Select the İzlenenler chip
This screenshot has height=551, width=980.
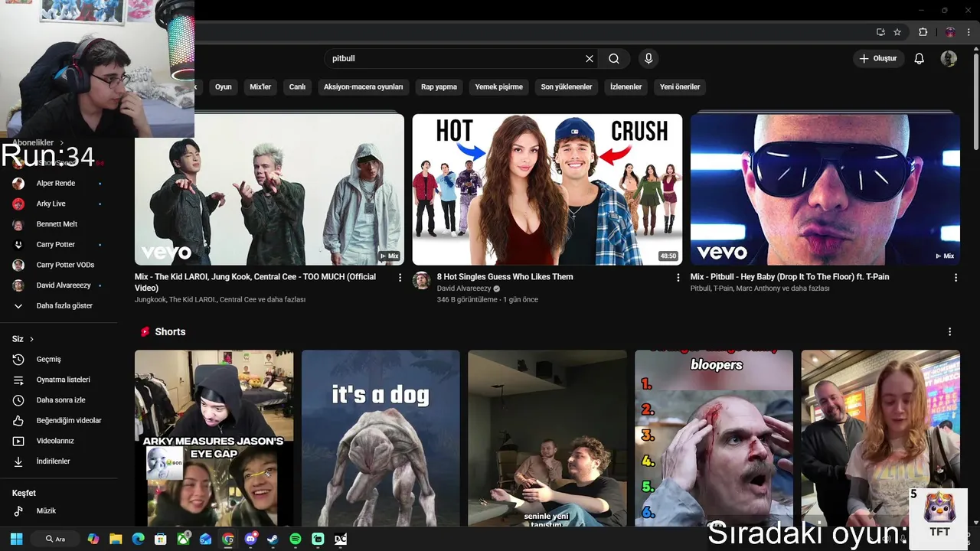(626, 86)
